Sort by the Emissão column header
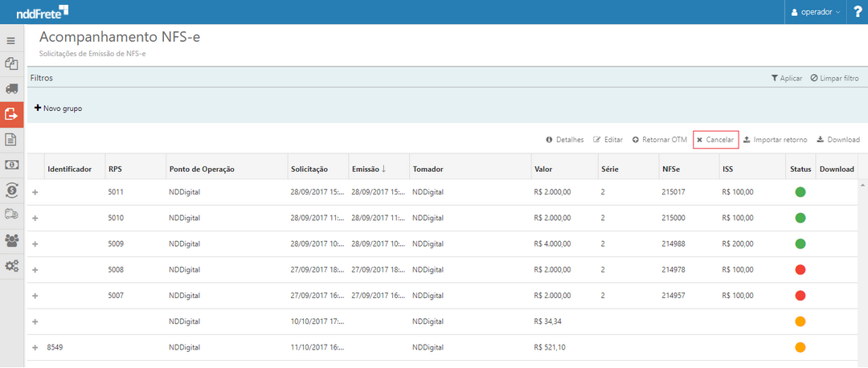868x368 pixels. pyautogui.click(x=370, y=169)
